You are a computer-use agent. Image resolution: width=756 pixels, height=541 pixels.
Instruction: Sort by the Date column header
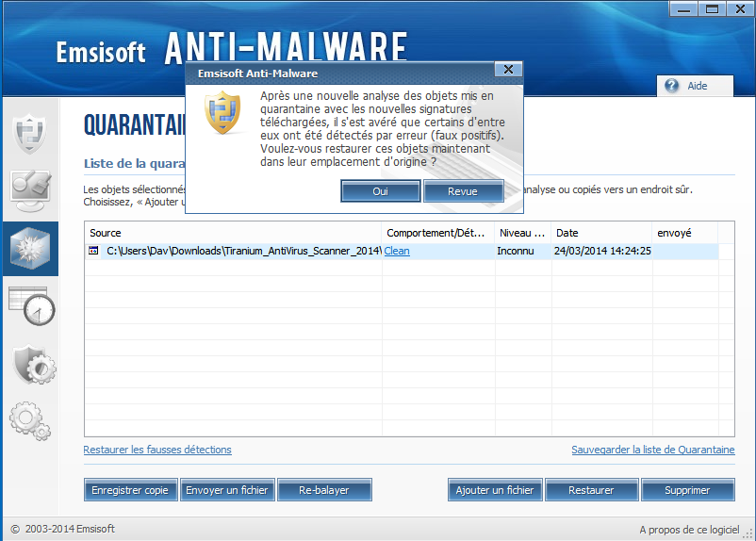(x=601, y=233)
